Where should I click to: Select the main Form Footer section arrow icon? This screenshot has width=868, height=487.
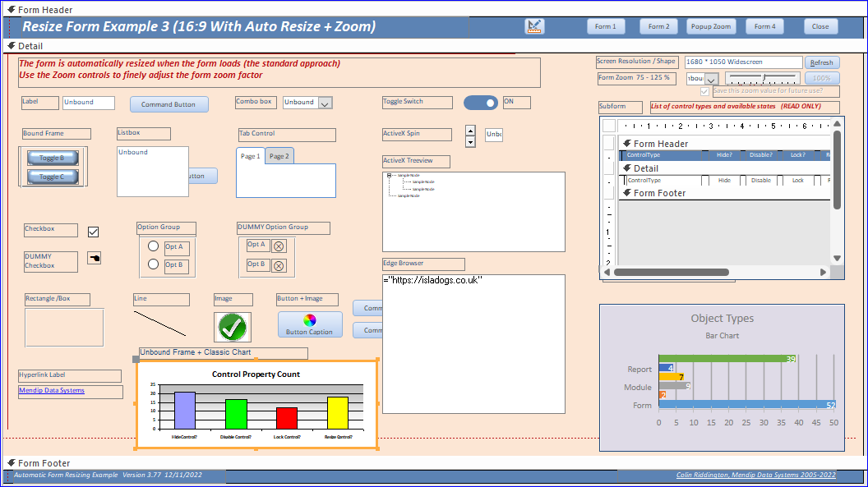pos(11,462)
